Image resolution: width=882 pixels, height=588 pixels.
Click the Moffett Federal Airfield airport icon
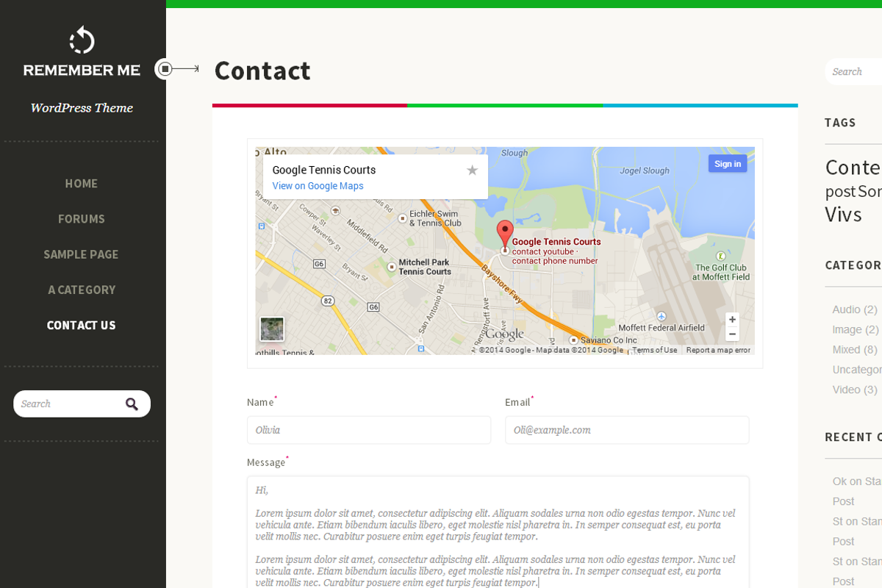(661, 316)
